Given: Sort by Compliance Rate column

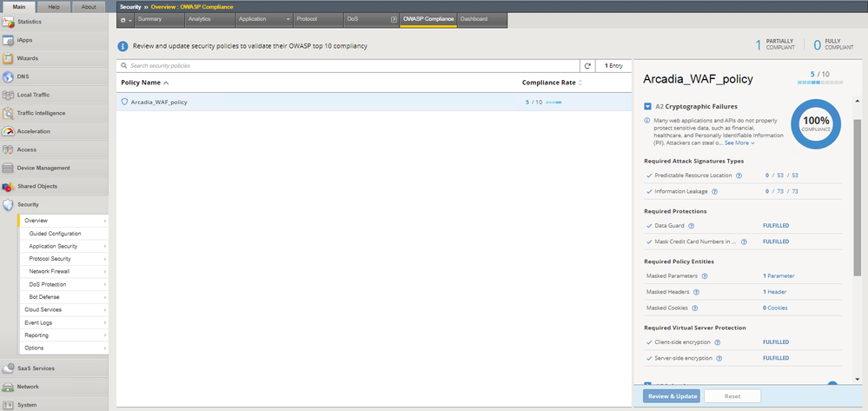Looking at the screenshot, I should click(x=552, y=83).
